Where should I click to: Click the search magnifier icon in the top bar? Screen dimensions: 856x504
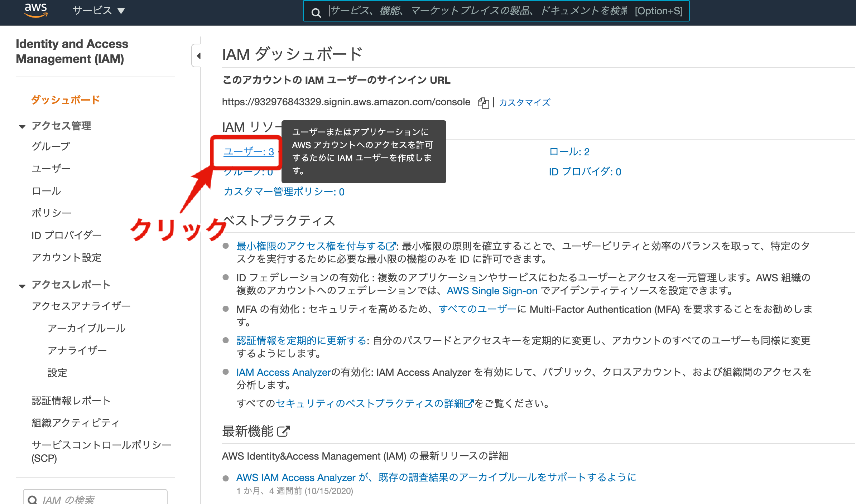pyautogui.click(x=316, y=13)
